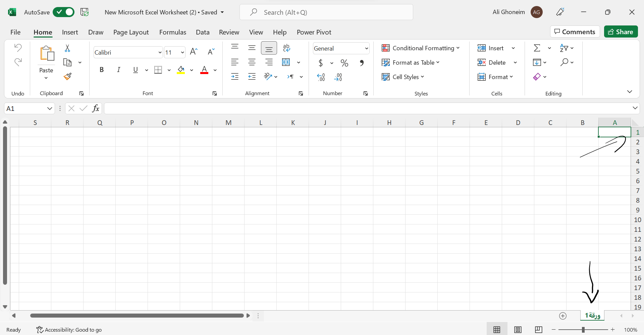Click the Copy icon

(x=67, y=62)
